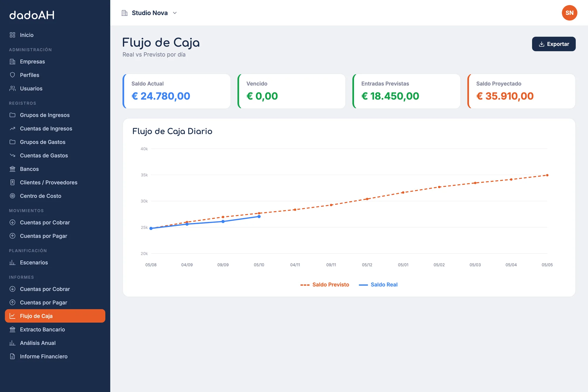Click the Usuarios people icon
This screenshot has height=392, width=588.
[12, 89]
